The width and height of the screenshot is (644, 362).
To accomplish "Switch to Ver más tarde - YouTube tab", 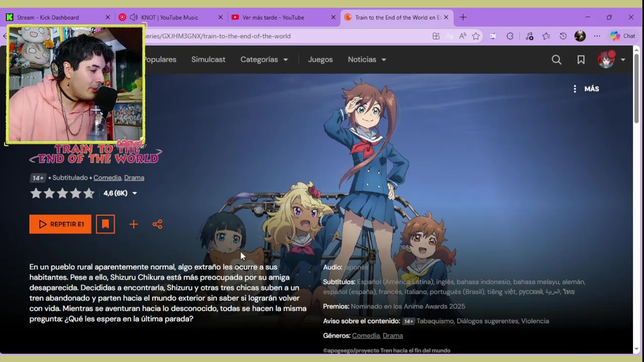I will coord(282,17).
